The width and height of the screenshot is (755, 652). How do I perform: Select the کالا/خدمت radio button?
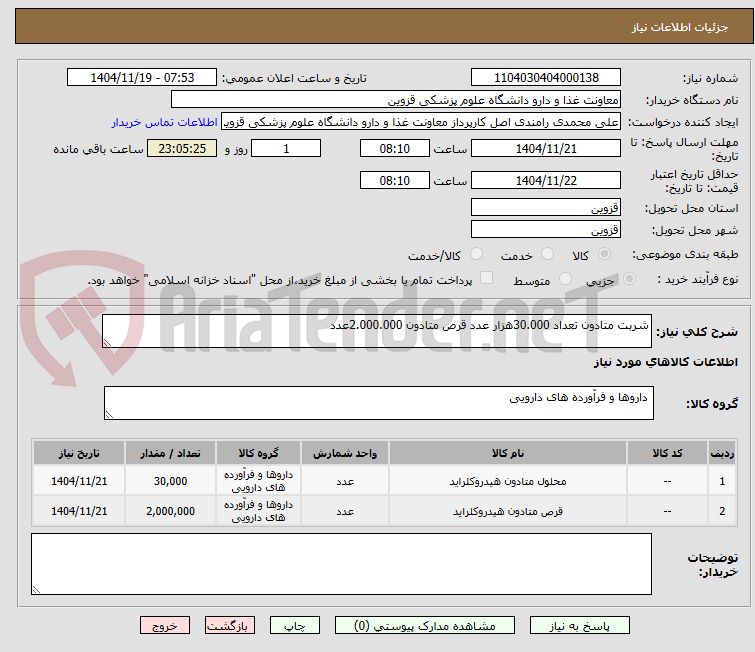[x=476, y=254]
